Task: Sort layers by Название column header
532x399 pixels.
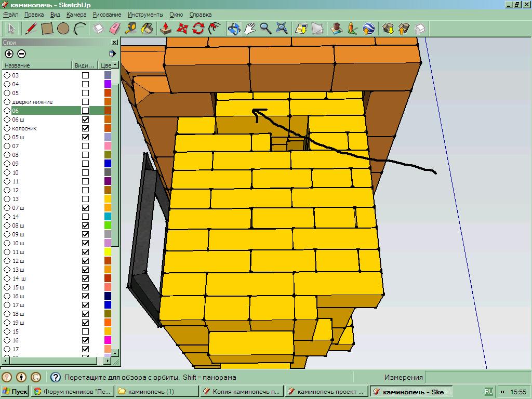Action: click(36, 65)
